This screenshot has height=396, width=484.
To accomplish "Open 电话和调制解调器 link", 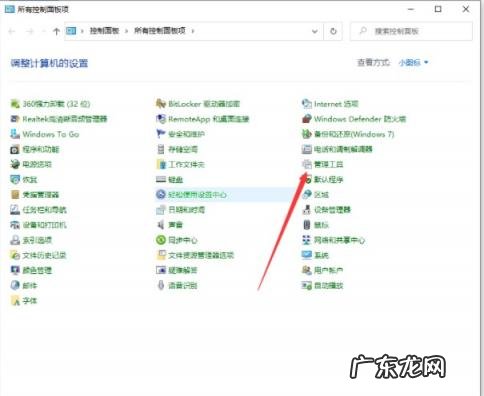I will [x=343, y=149].
